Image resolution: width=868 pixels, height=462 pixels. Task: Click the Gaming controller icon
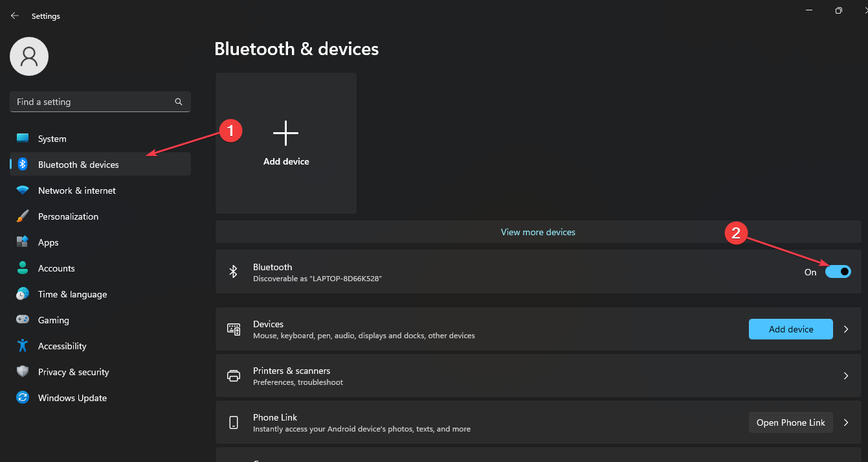(23, 320)
